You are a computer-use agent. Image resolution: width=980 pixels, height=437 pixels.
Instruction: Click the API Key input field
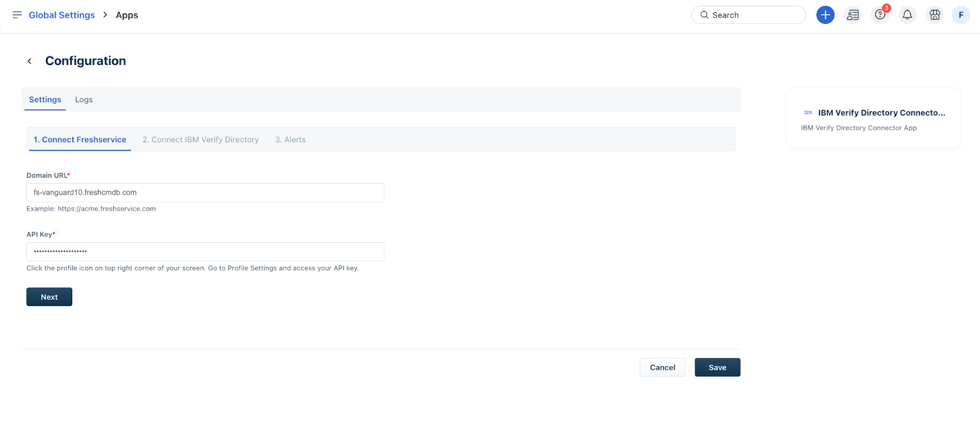(x=205, y=252)
